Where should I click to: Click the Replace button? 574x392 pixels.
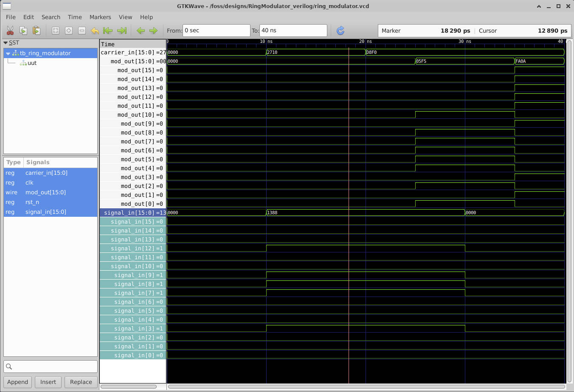tap(81, 382)
